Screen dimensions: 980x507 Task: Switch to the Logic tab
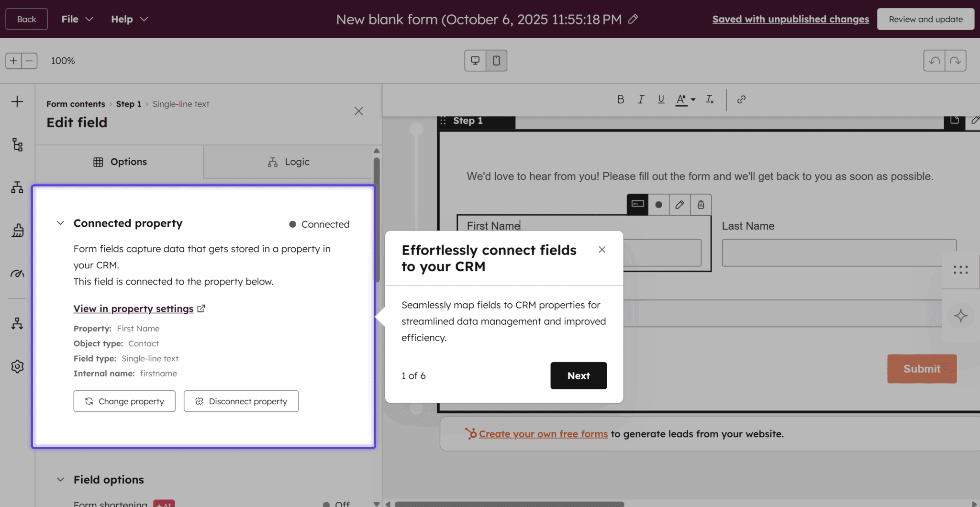[x=288, y=162]
